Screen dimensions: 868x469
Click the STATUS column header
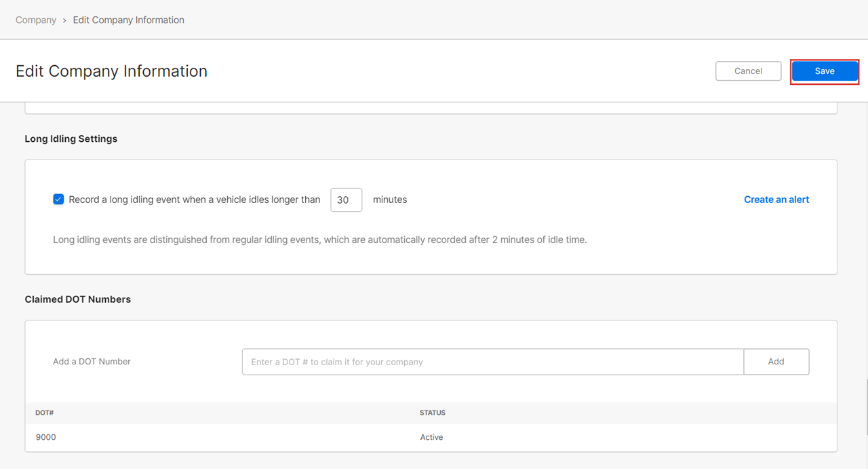point(433,413)
